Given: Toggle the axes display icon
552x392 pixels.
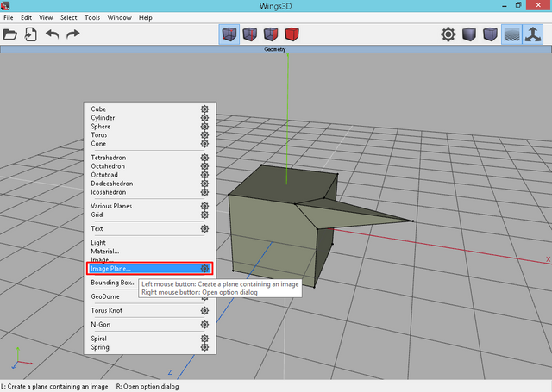Looking at the screenshot, I should tap(534, 34).
